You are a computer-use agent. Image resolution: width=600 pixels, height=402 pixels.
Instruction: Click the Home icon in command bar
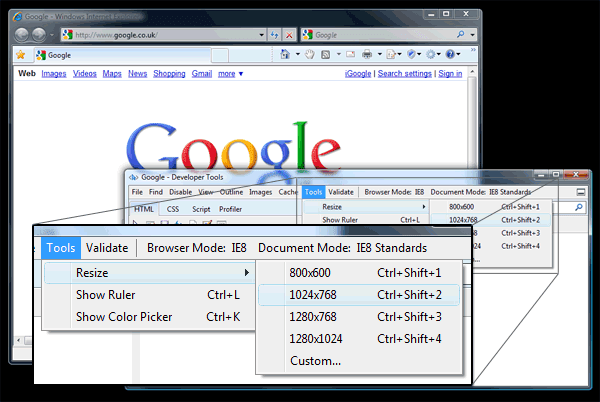[x=285, y=54]
